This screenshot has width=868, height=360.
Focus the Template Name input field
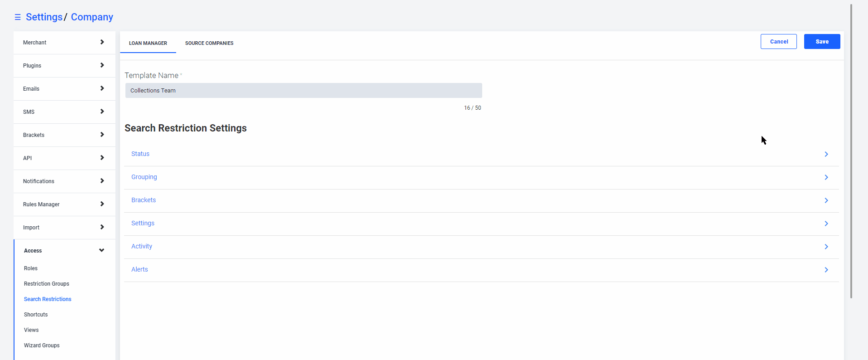click(303, 90)
